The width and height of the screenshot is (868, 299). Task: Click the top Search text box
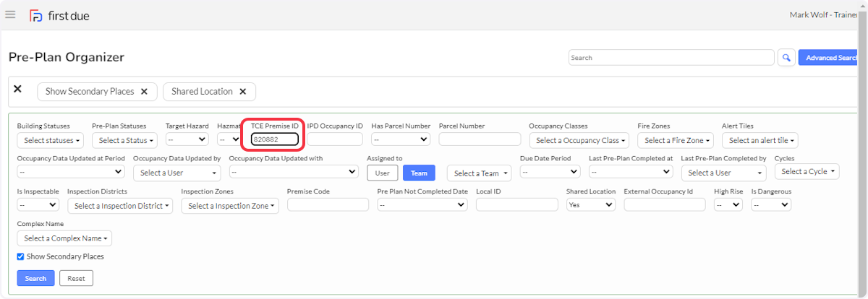click(671, 58)
